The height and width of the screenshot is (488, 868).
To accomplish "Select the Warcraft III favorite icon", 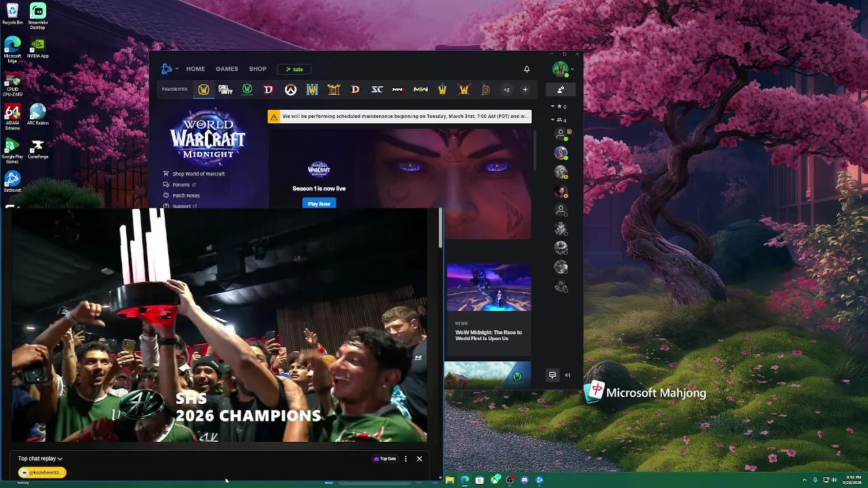I will coord(312,89).
